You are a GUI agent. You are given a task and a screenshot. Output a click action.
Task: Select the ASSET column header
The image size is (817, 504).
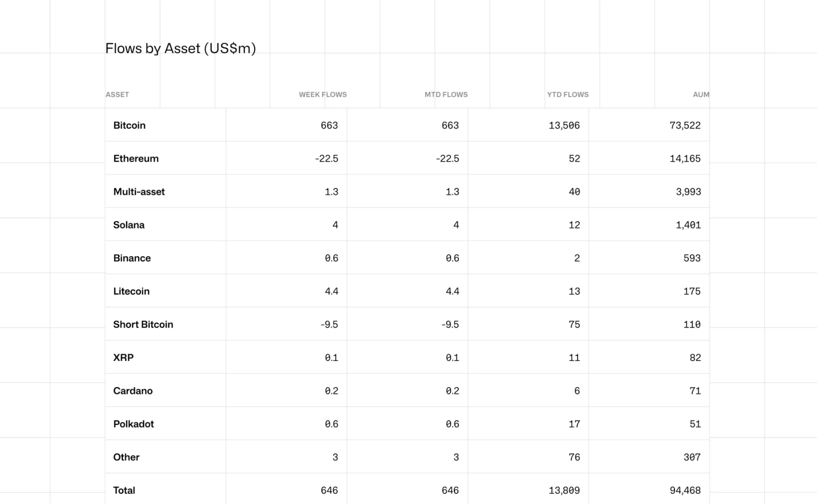tap(117, 95)
